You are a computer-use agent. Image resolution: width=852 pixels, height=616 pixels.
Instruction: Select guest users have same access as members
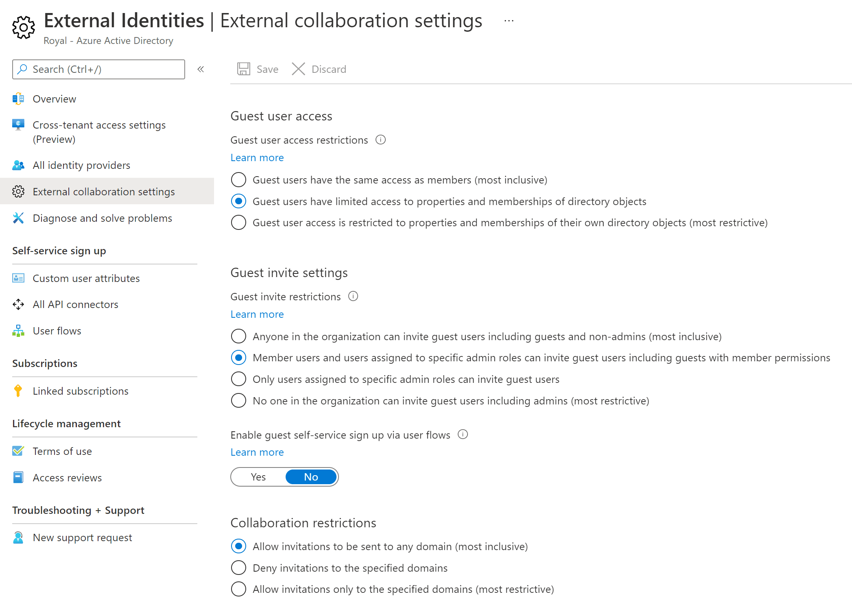[x=239, y=179]
